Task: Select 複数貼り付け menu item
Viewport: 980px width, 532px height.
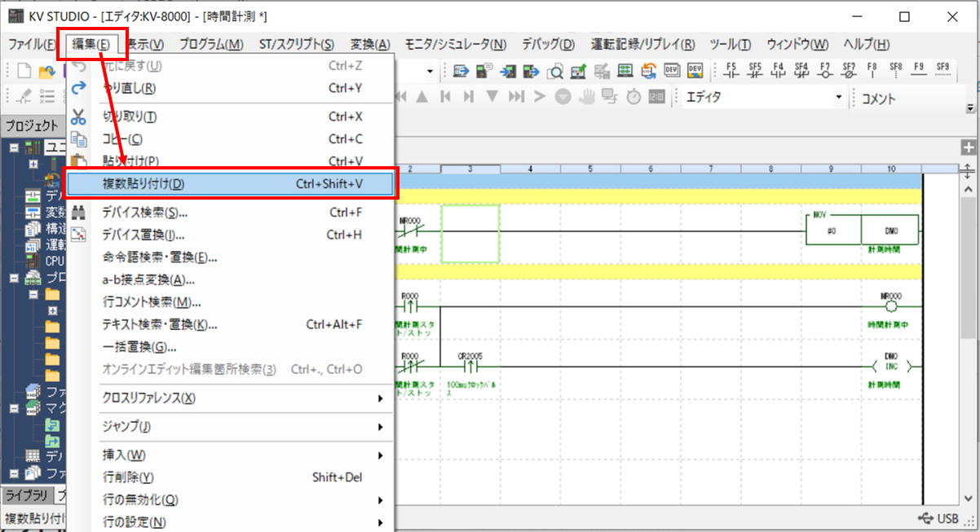Action: [231, 184]
